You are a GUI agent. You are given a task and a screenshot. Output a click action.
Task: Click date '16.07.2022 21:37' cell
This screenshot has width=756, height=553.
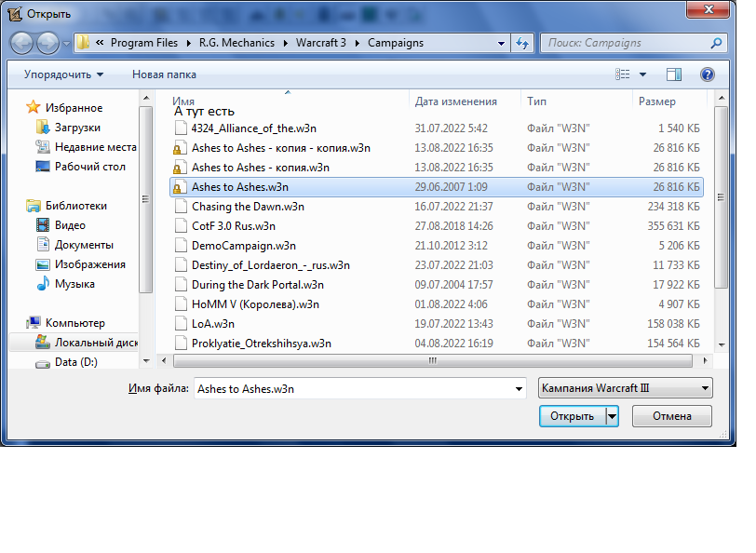point(453,207)
